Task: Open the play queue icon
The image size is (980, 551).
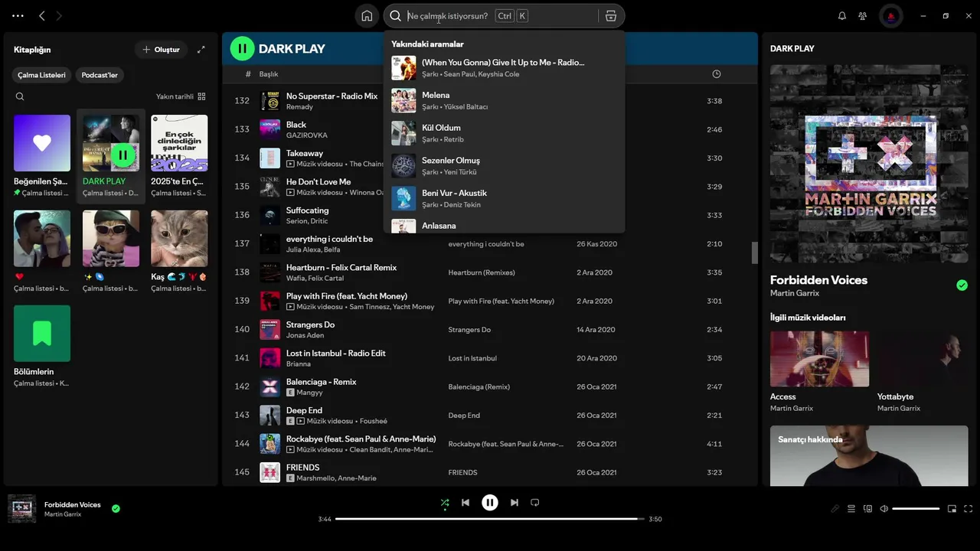Action: point(851,509)
